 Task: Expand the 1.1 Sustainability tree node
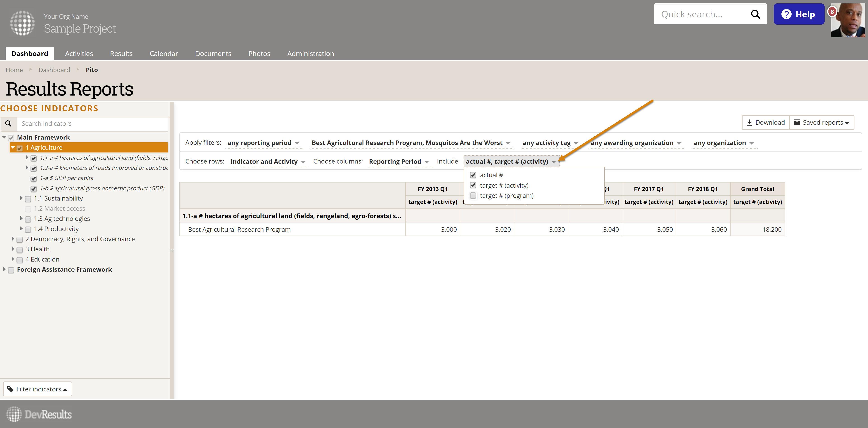pos(21,198)
